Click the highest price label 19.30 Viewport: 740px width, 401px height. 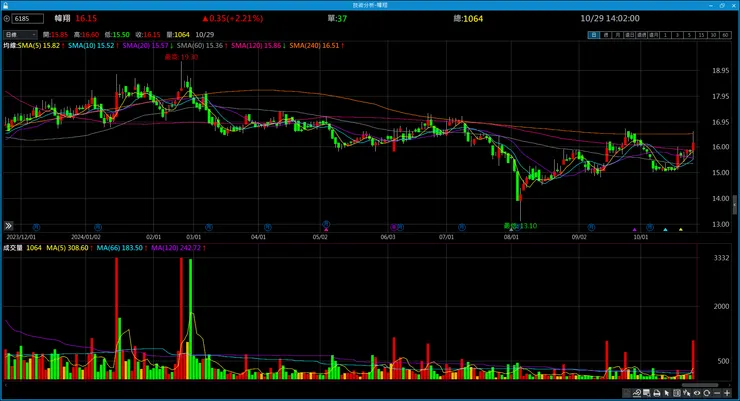point(181,57)
